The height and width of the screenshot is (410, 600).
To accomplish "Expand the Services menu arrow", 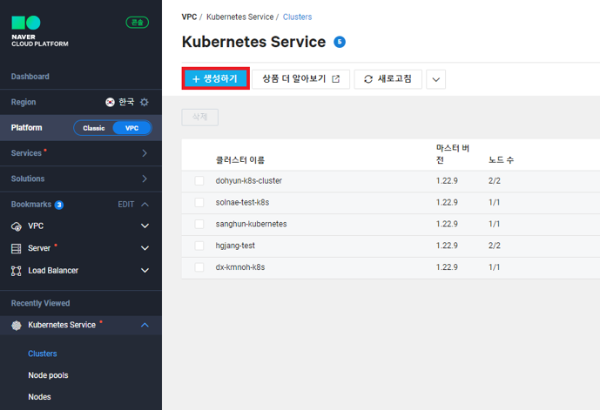I will [x=144, y=153].
